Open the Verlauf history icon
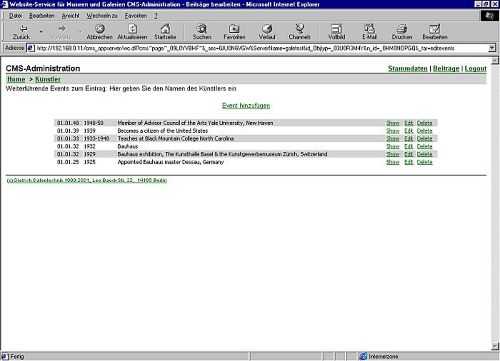This screenshot has height=361, width=500. [267, 29]
